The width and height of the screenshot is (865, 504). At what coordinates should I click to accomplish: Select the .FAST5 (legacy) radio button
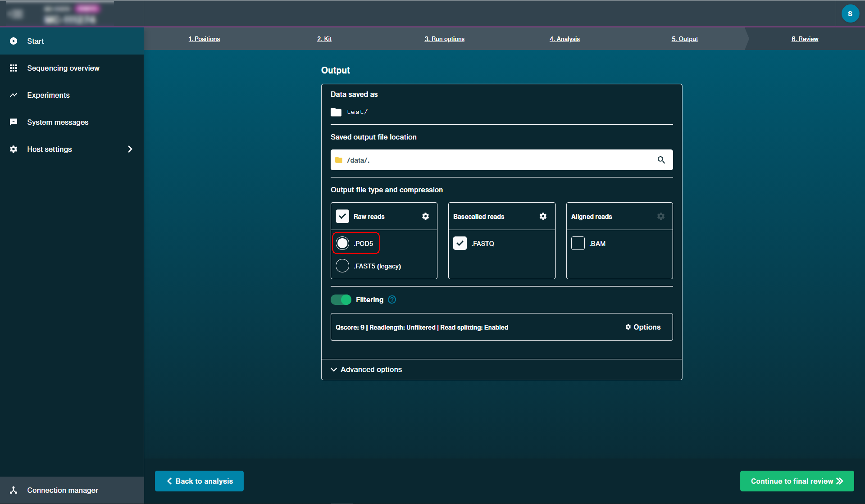pyautogui.click(x=342, y=266)
